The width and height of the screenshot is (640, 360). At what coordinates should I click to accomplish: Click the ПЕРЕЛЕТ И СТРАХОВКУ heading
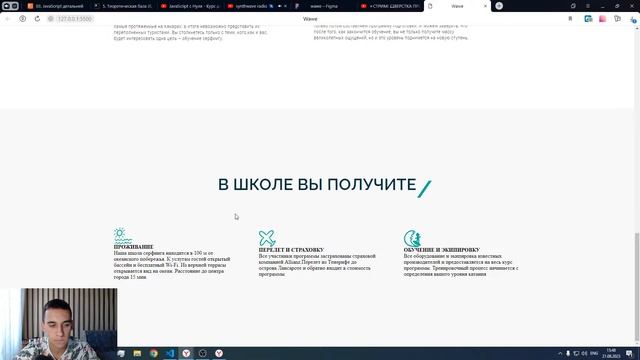pos(291,250)
